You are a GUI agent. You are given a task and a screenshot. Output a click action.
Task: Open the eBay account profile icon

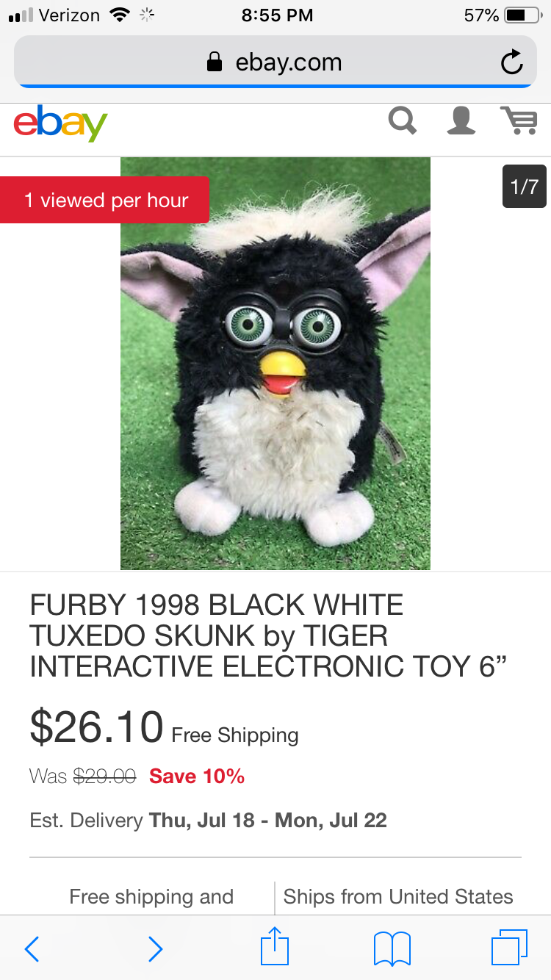tap(461, 120)
